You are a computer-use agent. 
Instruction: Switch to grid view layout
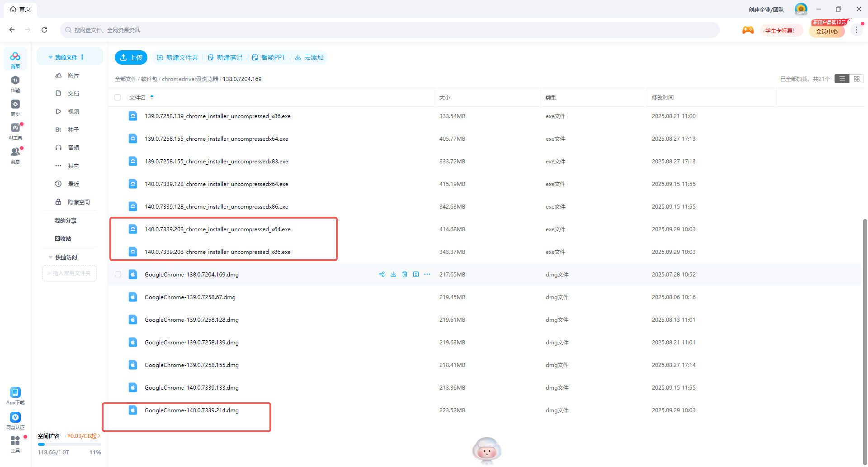[857, 79]
